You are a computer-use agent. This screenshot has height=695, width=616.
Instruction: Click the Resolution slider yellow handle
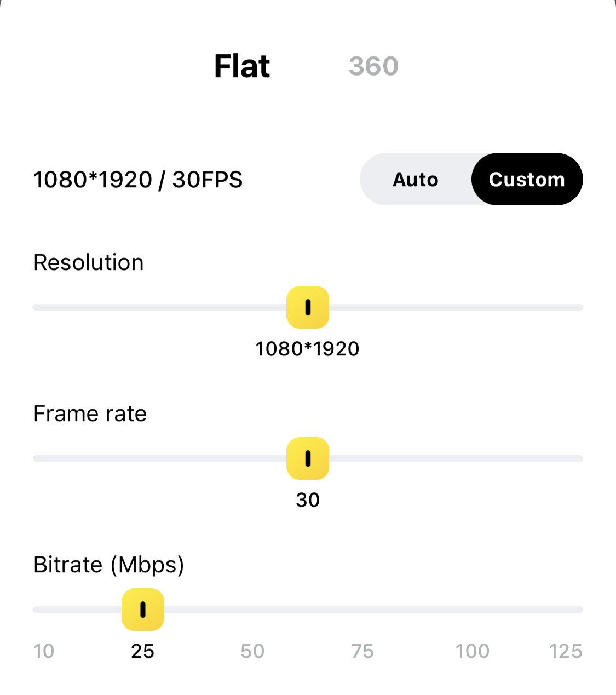pyautogui.click(x=308, y=307)
